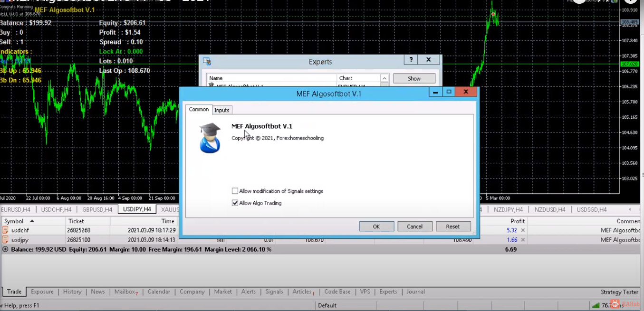
Task: Click Name column header in Experts list
Action: 271,78
